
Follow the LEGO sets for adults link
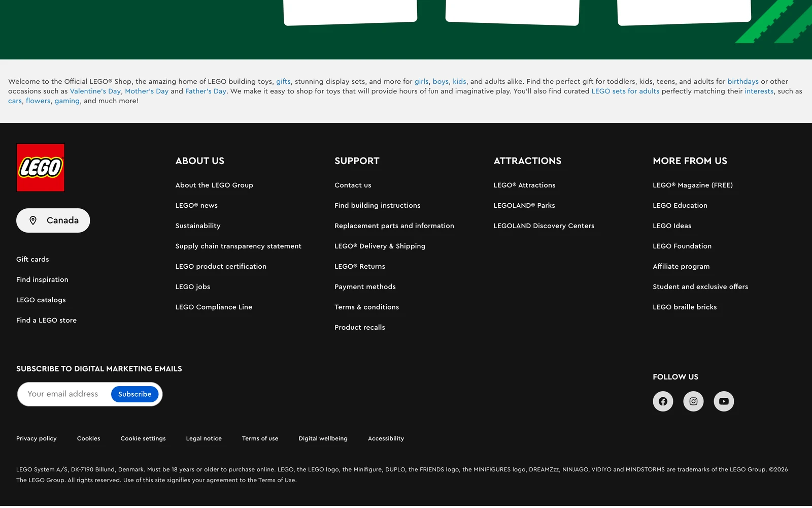click(x=625, y=91)
